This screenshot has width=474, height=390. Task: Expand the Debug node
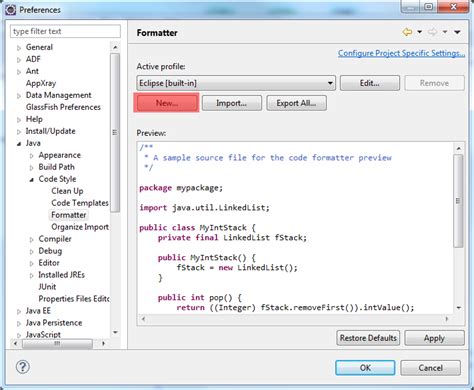point(32,252)
